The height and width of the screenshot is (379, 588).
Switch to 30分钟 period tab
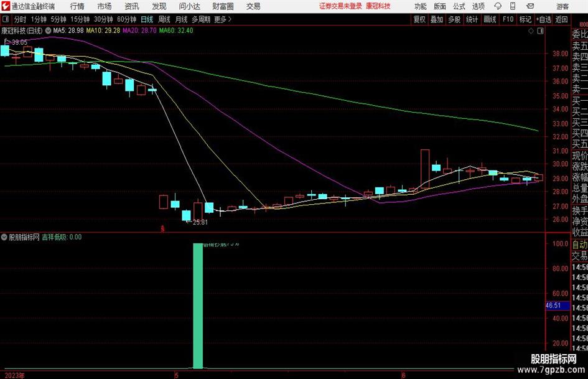103,19
